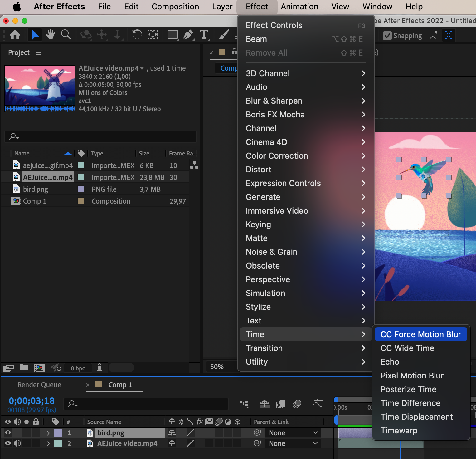Click the 8 bpc color depth button
Image resolution: width=476 pixels, height=459 pixels.
pyautogui.click(x=78, y=368)
